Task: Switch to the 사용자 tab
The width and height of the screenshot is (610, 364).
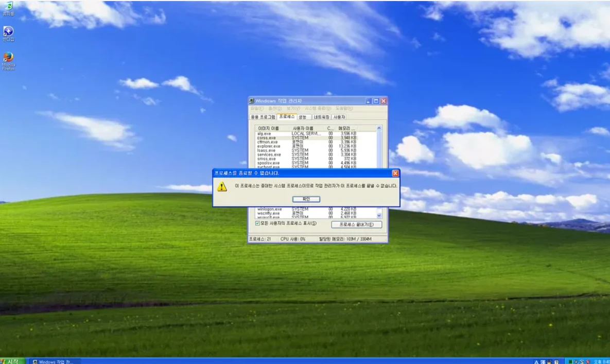Action: coord(339,117)
